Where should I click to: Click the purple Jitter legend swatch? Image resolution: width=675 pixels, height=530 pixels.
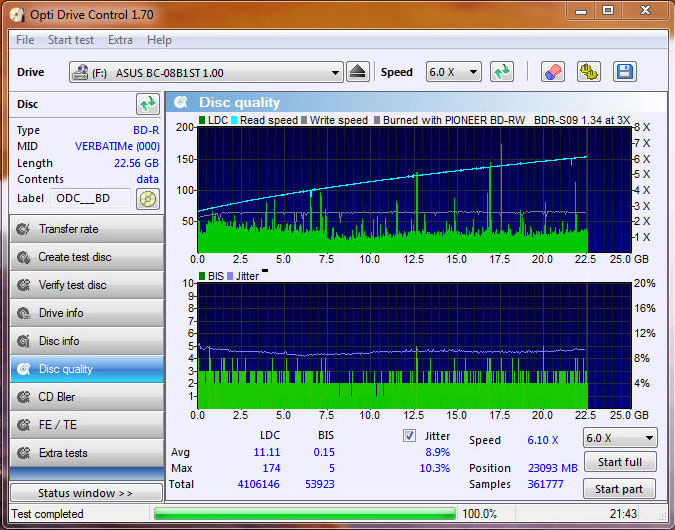[x=230, y=276]
